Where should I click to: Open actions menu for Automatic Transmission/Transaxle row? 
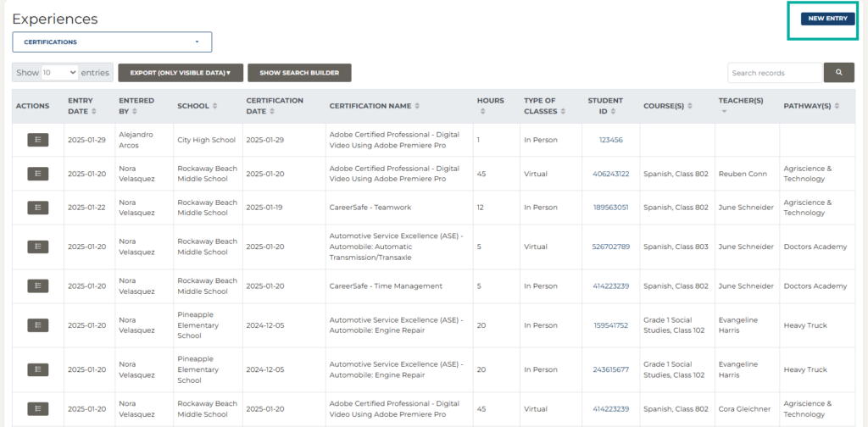pos(37,247)
